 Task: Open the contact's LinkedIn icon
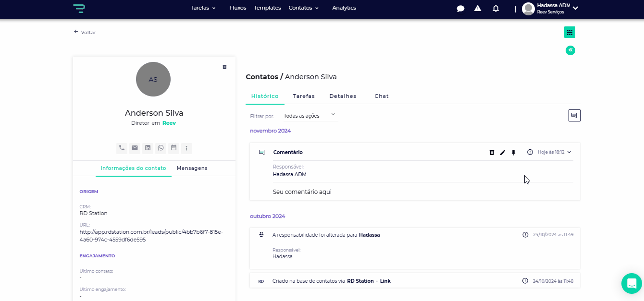(148, 148)
